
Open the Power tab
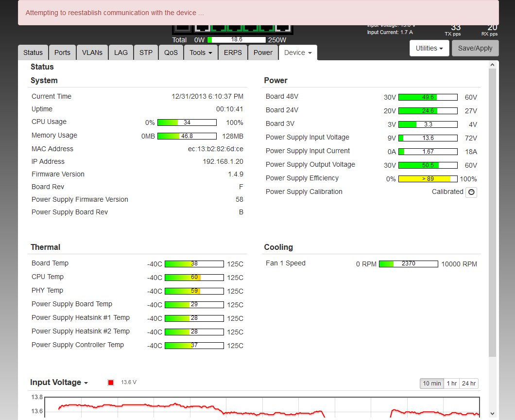click(x=263, y=52)
